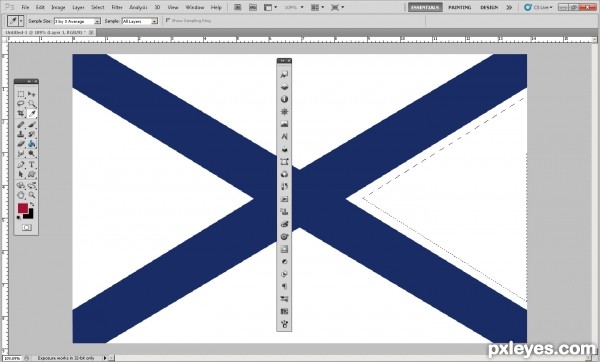This screenshot has height=362, width=600.
Task: Select the Untitled-1 document tab
Action: tap(45, 33)
